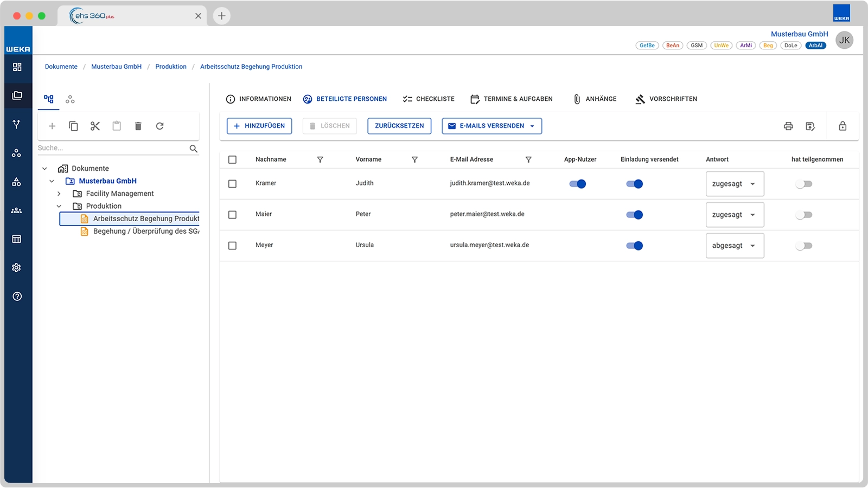868x488 pixels.
Task: Toggle App-Nutzer switch for Kramer
Action: 578,184
